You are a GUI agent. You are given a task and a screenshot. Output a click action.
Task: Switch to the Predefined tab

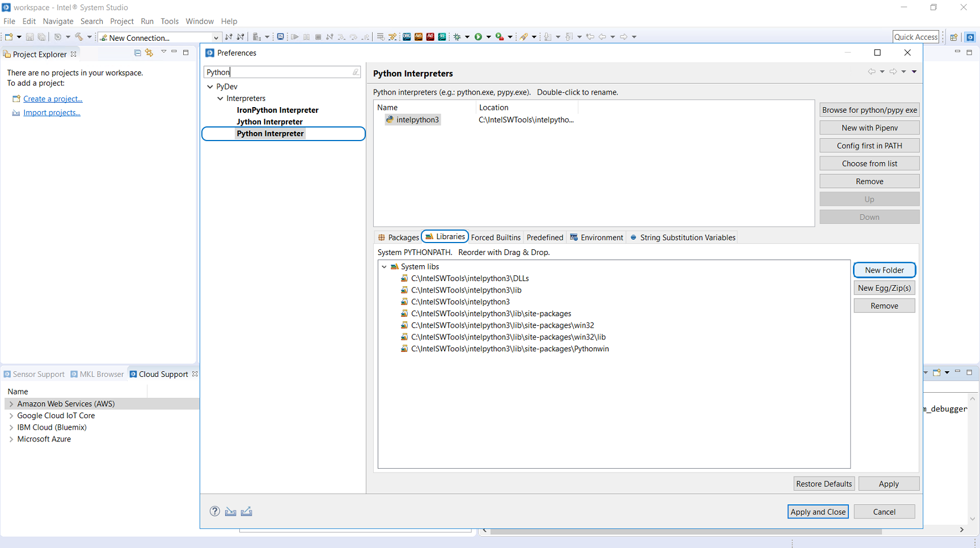(544, 237)
